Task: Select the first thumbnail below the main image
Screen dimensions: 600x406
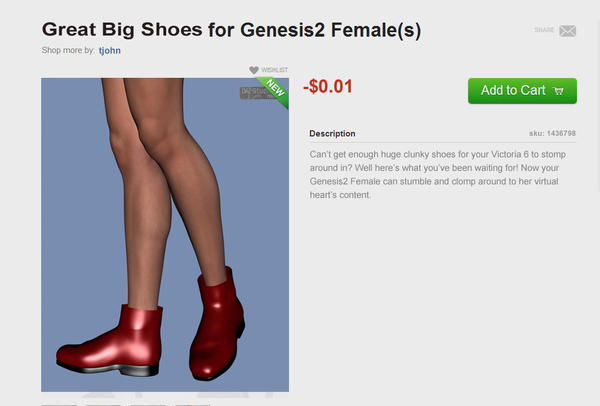Action: (59, 405)
